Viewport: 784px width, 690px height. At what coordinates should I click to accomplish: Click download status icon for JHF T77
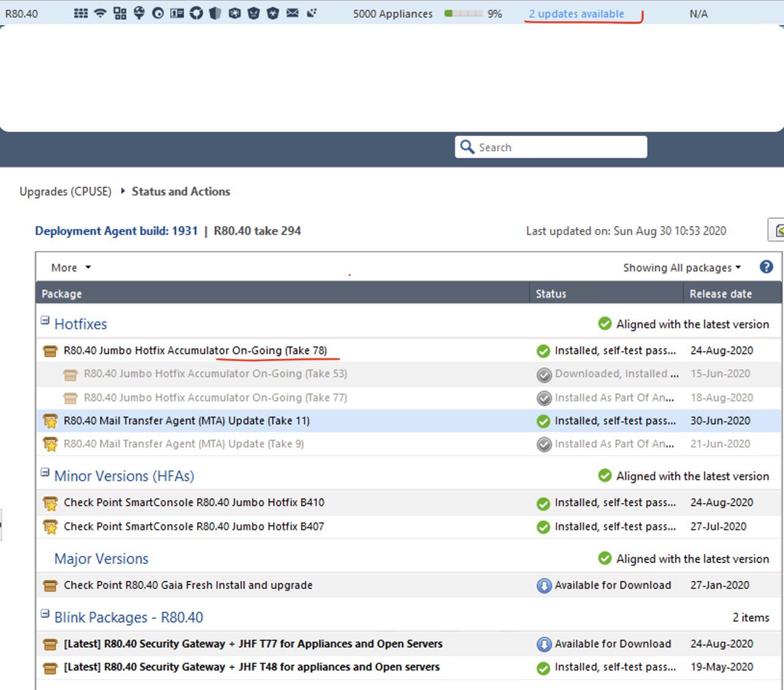(x=544, y=645)
